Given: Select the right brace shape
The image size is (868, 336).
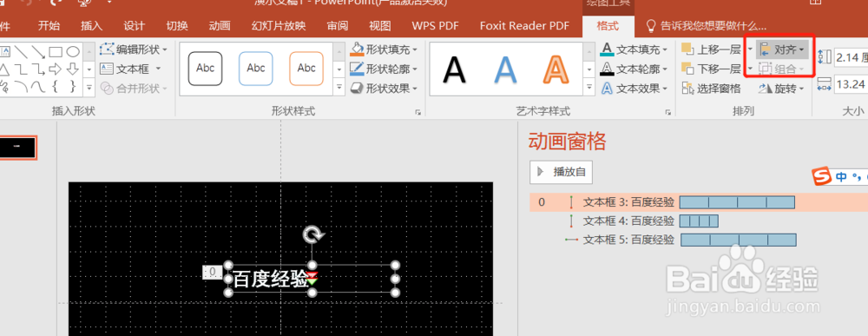Looking at the screenshot, I should pos(73,86).
